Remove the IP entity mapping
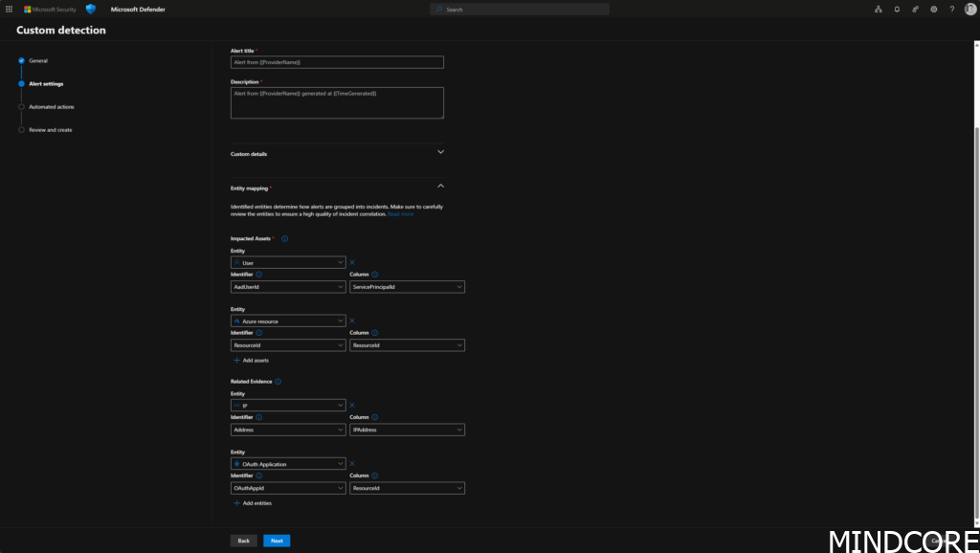The height and width of the screenshot is (553, 980). [x=352, y=405]
